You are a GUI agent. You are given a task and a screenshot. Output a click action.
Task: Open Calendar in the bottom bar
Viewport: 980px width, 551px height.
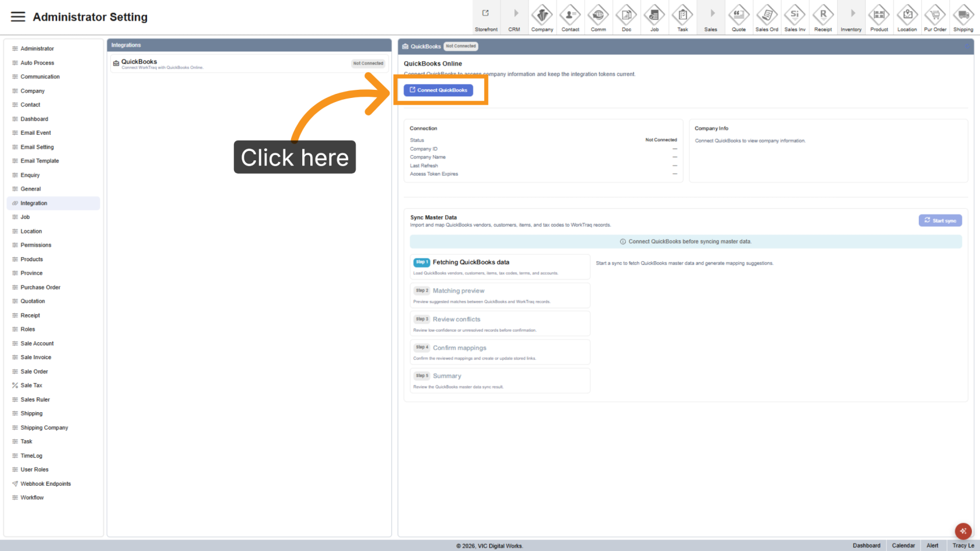[x=904, y=546]
